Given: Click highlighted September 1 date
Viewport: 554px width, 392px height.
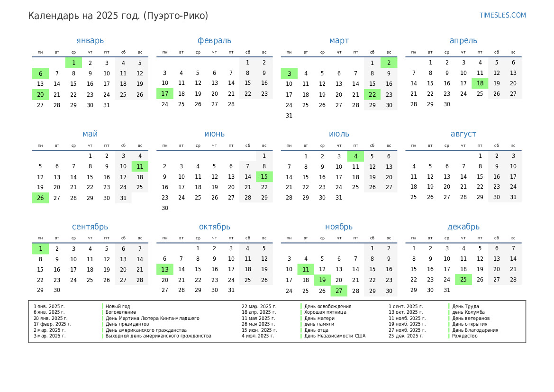Looking at the screenshot, I should pos(40,249).
